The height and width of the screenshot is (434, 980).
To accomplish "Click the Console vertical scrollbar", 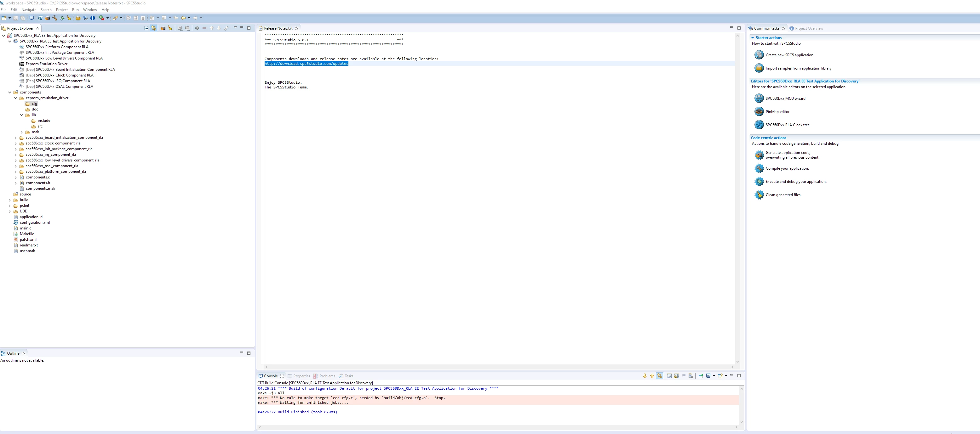I will pyautogui.click(x=742, y=405).
